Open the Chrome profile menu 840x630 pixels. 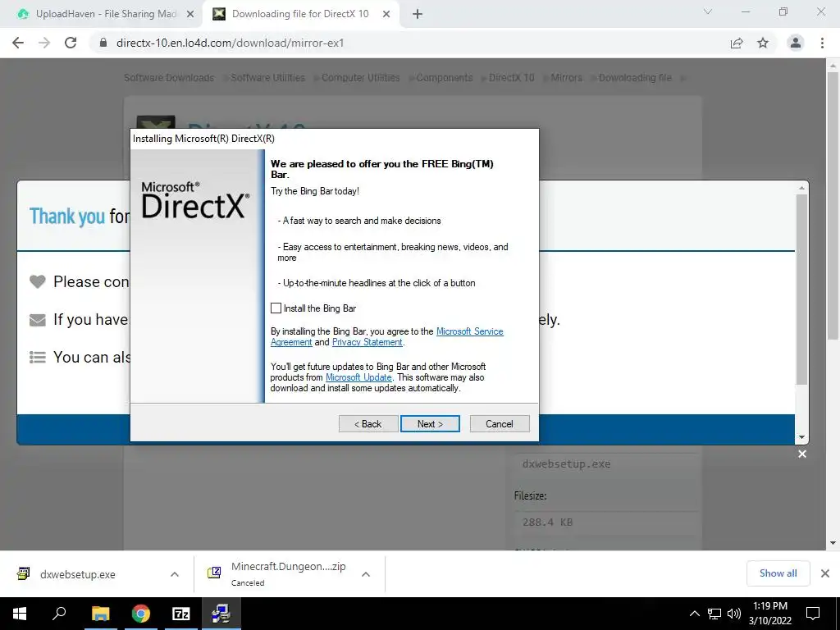tap(796, 43)
